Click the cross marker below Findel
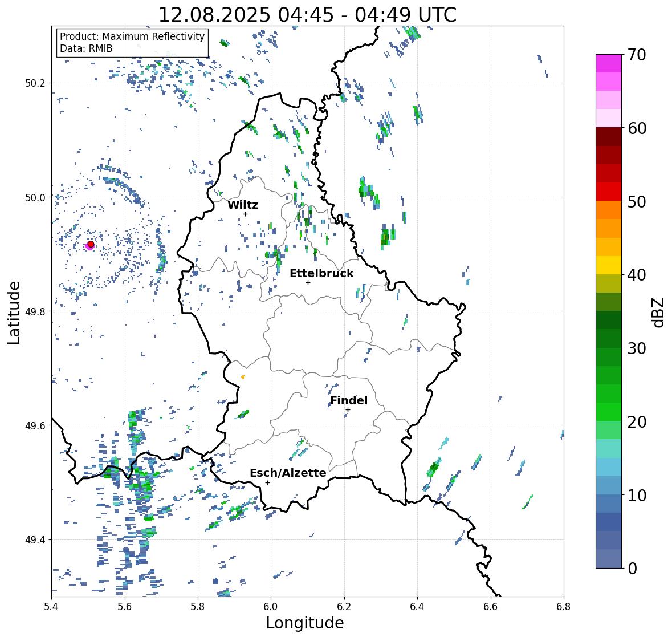 [x=348, y=410]
